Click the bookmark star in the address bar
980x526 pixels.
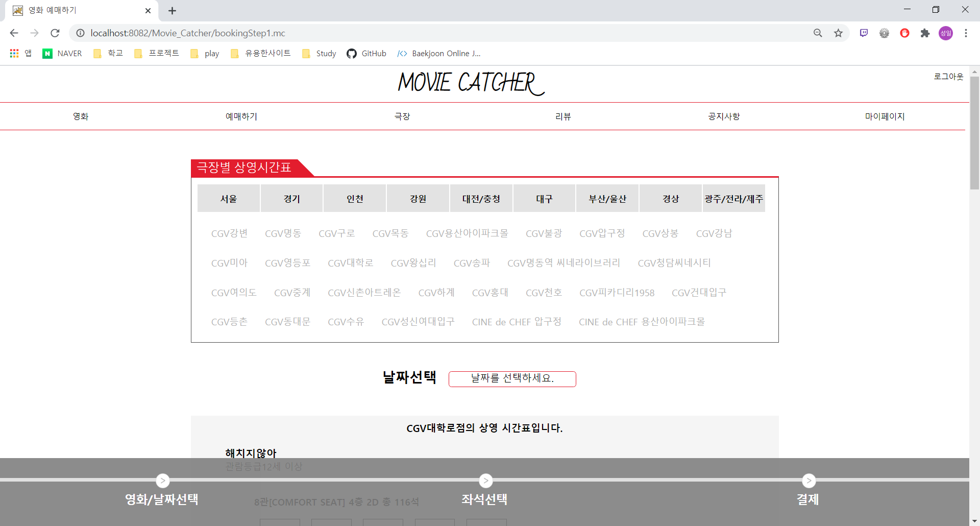point(838,33)
